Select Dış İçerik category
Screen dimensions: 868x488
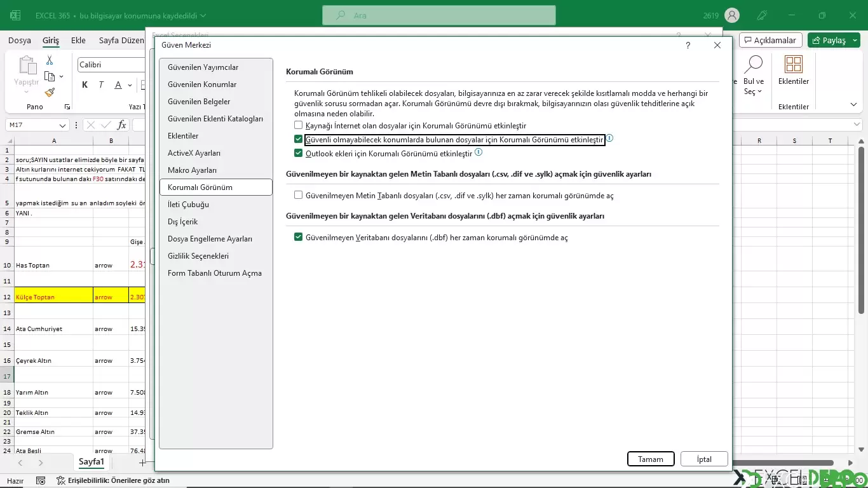coord(216,222)
